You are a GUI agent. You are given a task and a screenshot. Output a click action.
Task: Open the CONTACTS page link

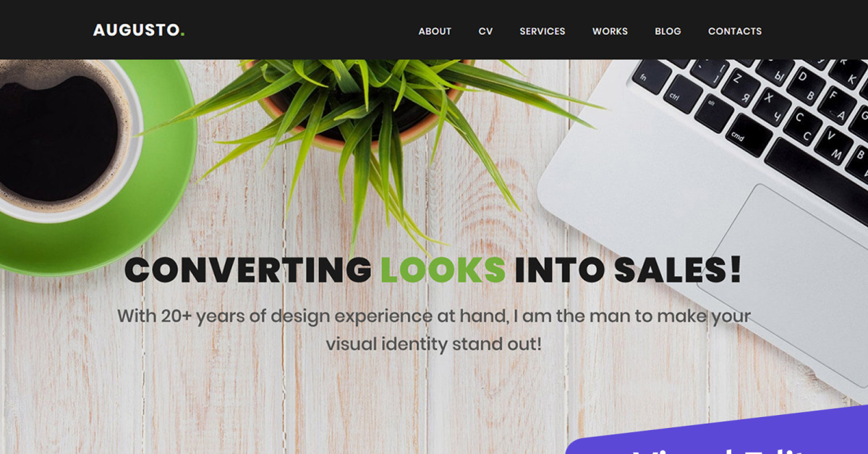pyautogui.click(x=735, y=31)
